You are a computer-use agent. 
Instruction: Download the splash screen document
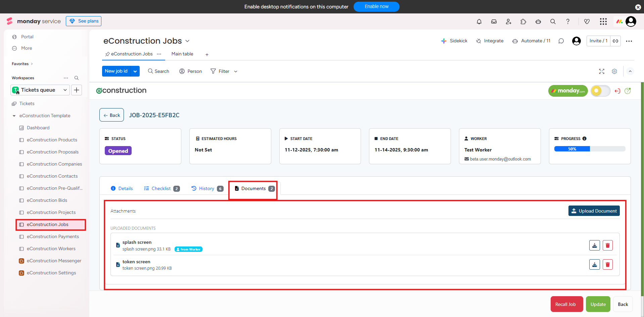coord(594,245)
